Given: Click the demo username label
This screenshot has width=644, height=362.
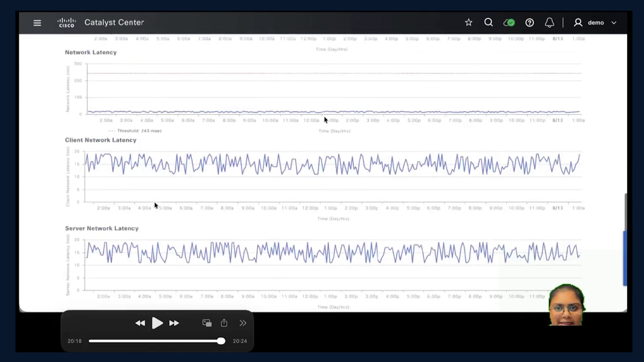Looking at the screenshot, I should click(x=596, y=23).
